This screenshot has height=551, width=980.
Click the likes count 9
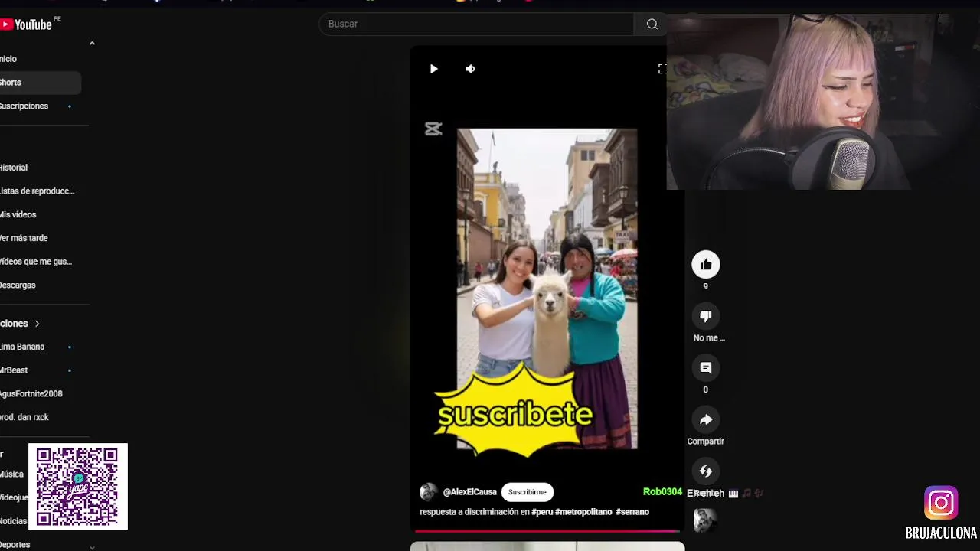tap(706, 286)
